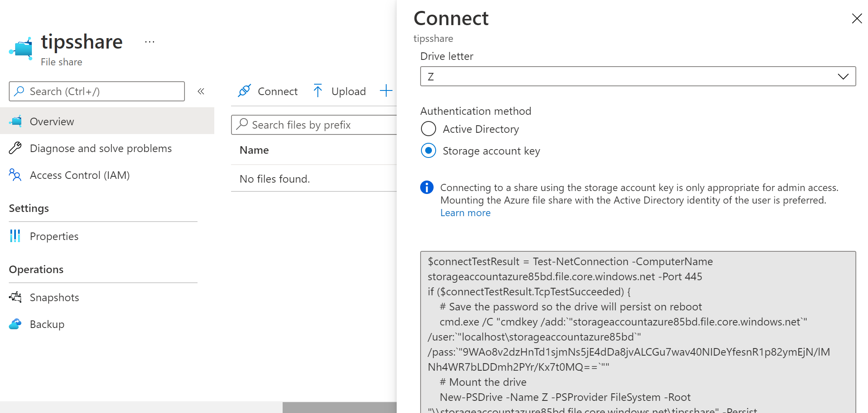Open the Learn more link
The width and height of the screenshot is (868, 413).
(465, 213)
